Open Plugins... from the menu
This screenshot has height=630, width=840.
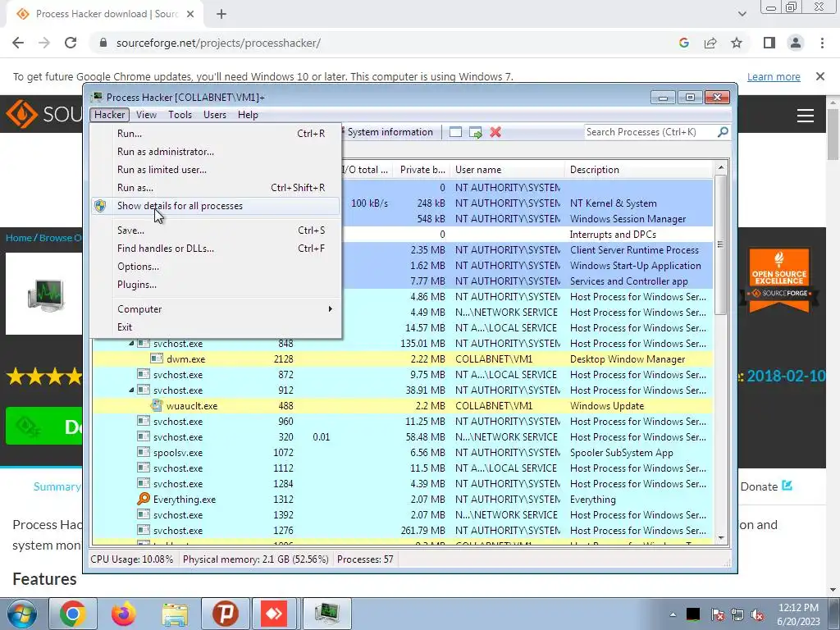point(216,285)
